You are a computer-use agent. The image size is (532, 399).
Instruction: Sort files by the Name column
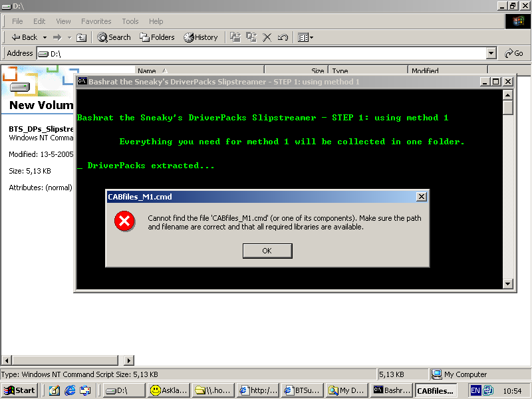(199, 70)
